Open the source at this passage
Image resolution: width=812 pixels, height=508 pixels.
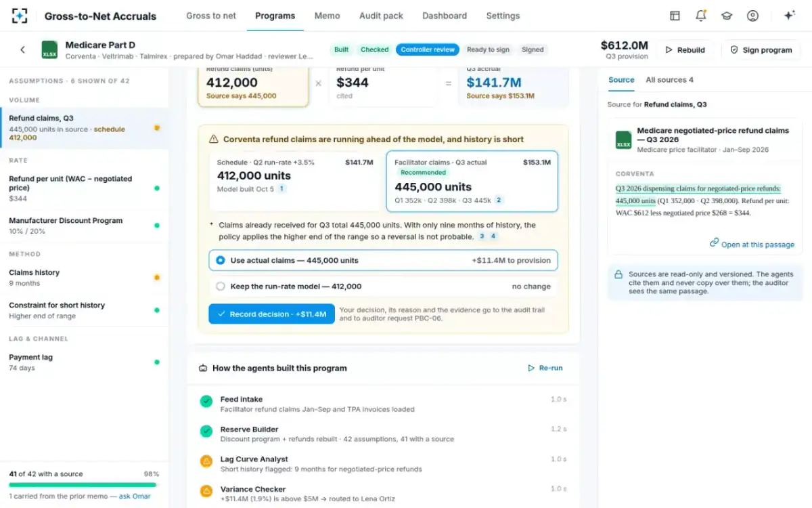tap(752, 244)
